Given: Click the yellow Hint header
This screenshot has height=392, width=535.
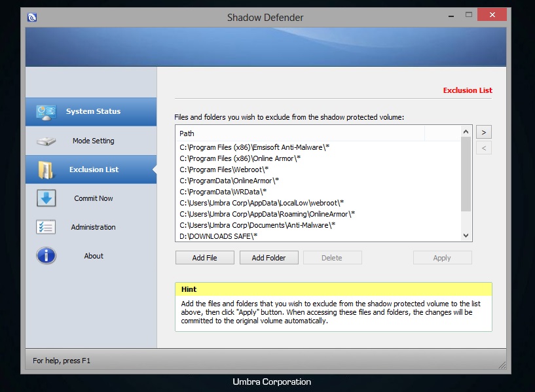Looking at the screenshot, I should point(333,289).
